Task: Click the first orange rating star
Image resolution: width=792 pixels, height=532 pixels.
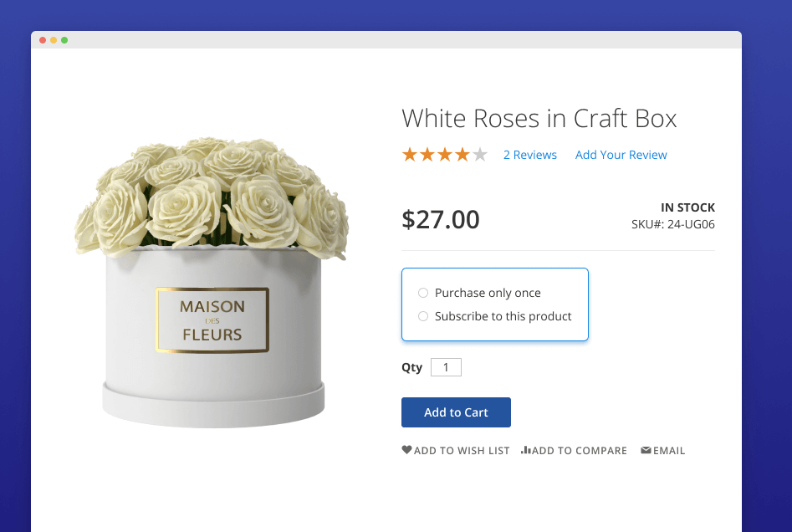Action: point(410,155)
